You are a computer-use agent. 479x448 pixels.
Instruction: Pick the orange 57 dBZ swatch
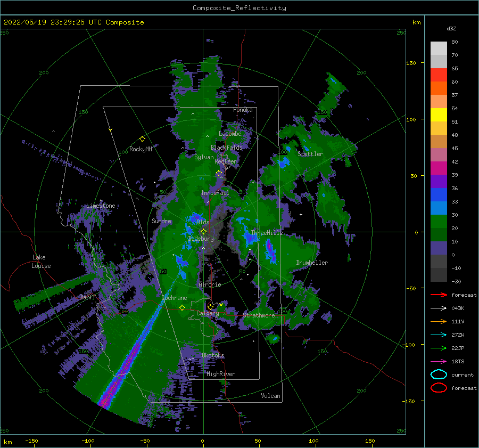[439, 88]
